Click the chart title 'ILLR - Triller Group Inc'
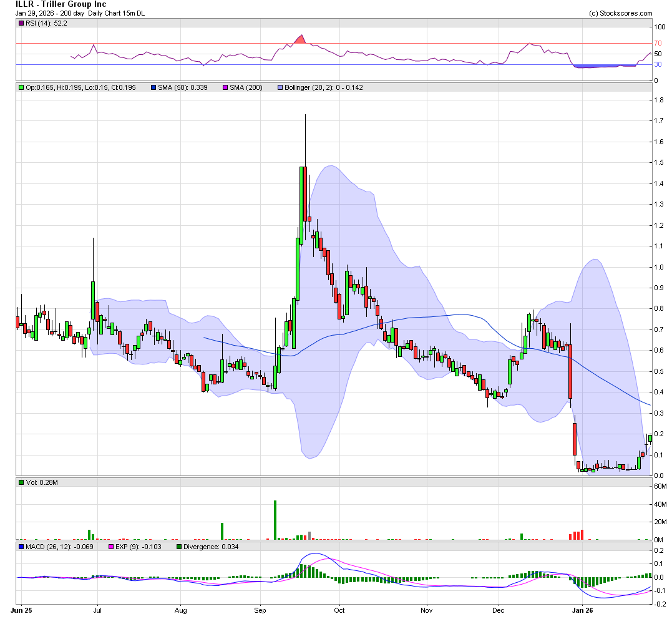The image size is (672, 619). pos(61,4)
